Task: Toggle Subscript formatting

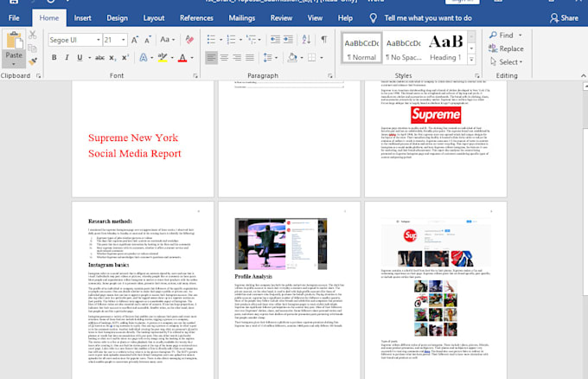Action: [112, 58]
